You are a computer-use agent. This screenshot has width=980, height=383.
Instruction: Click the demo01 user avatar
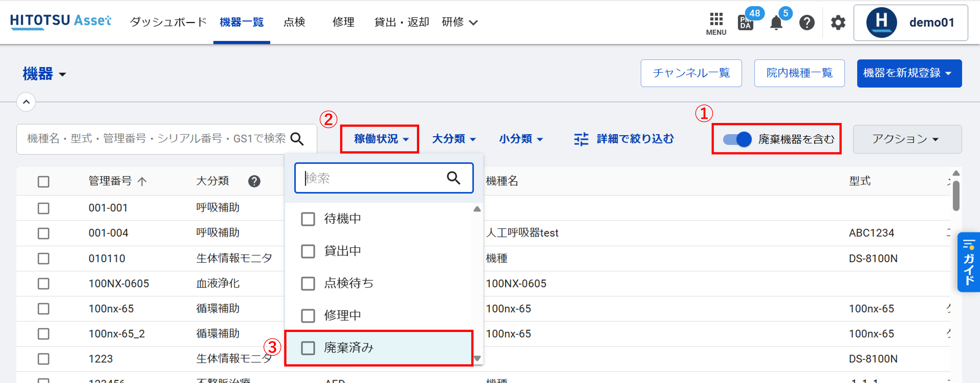[882, 23]
